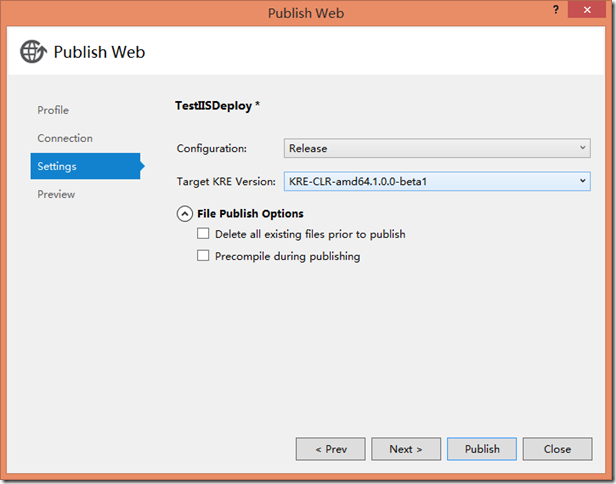Collapse File Publish Options chevron icon
Image resolution: width=616 pixels, height=484 pixels.
pyautogui.click(x=185, y=213)
